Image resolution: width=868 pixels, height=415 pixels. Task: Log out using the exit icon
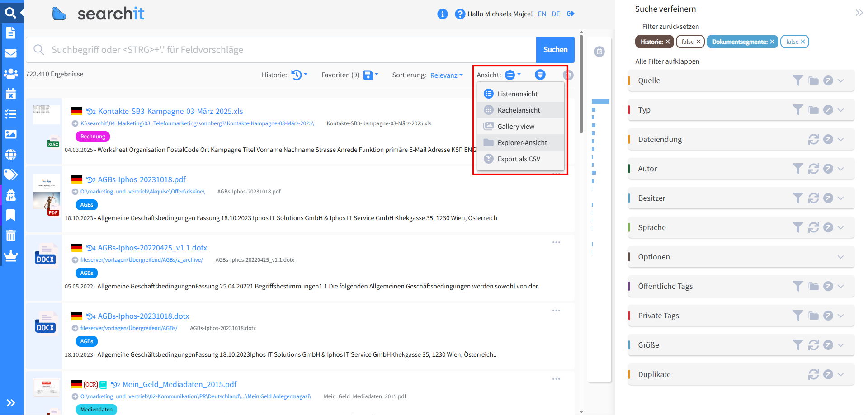click(571, 14)
